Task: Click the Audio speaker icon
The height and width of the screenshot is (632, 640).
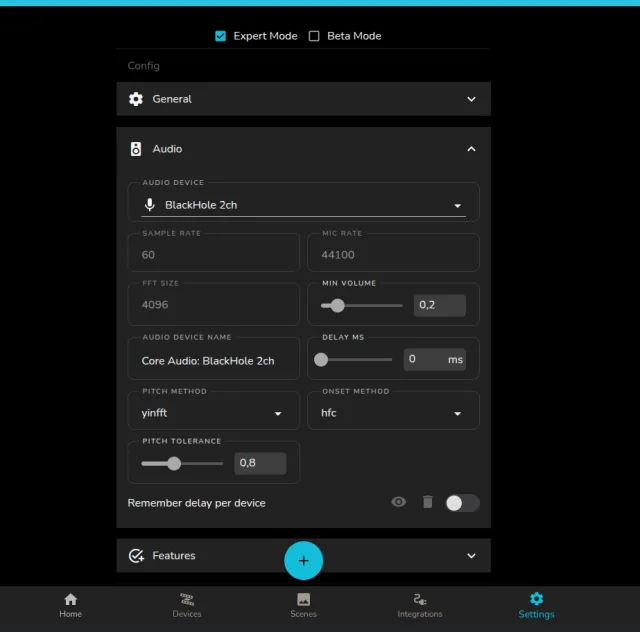Action: click(x=136, y=149)
